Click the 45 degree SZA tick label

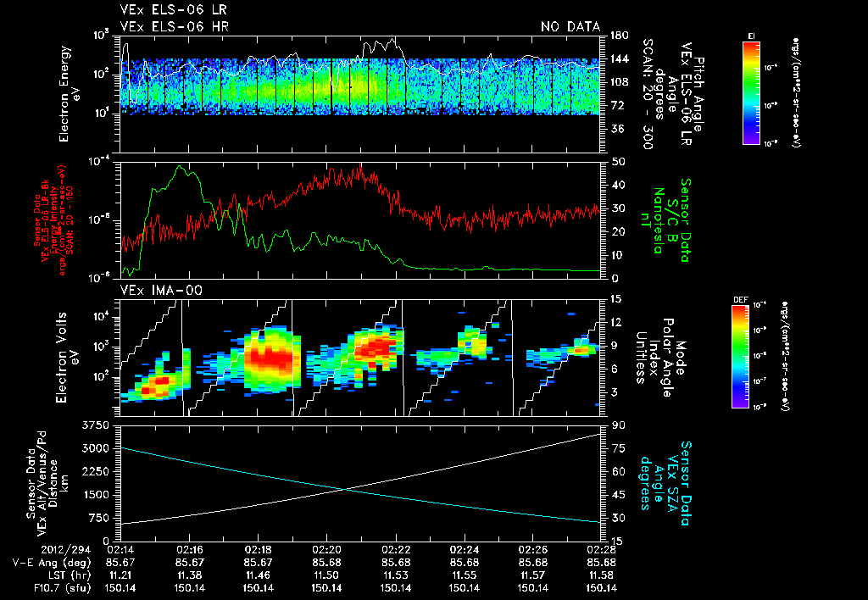[x=617, y=494]
